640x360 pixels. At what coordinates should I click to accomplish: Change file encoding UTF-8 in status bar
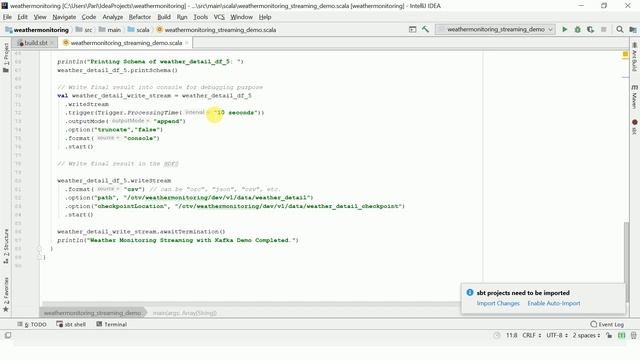(x=557, y=335)
